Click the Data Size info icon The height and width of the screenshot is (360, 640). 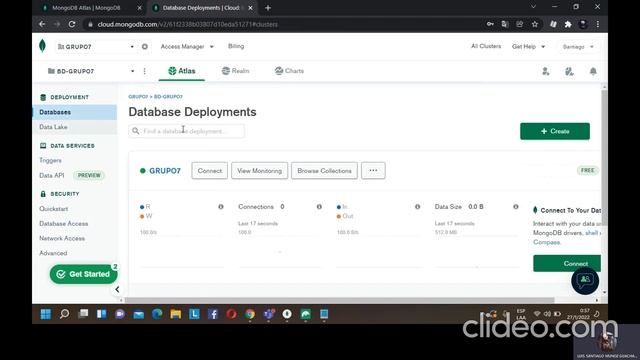pos(516,207)
